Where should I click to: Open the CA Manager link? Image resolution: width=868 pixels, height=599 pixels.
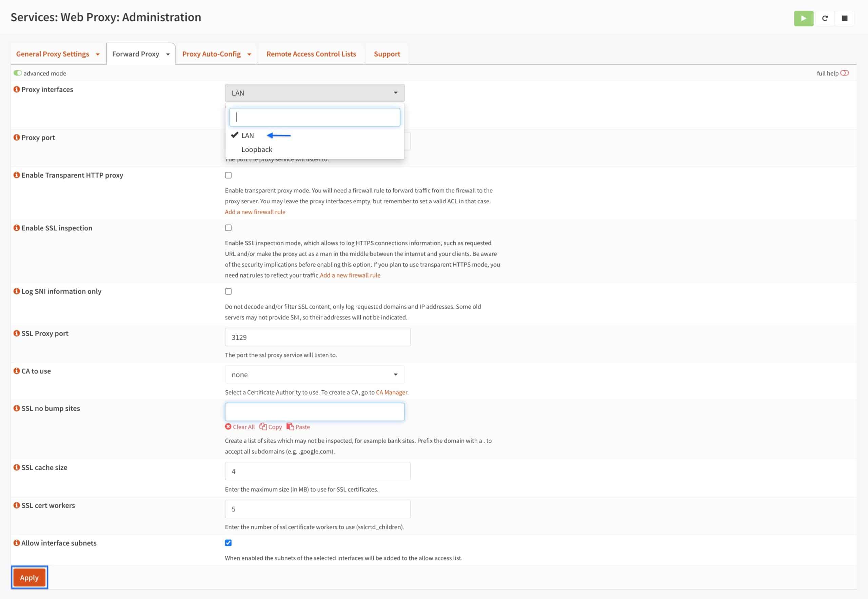click(391, 392)
